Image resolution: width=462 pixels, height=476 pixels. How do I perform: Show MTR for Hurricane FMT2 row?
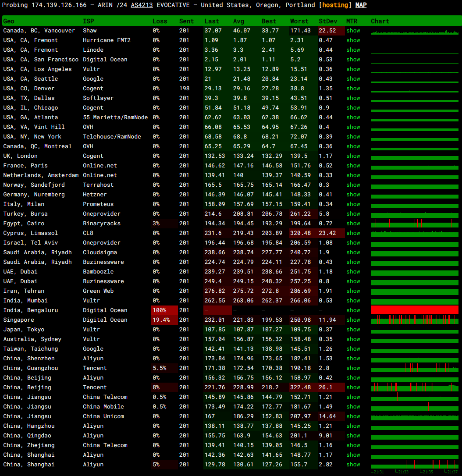pos(353,40)
